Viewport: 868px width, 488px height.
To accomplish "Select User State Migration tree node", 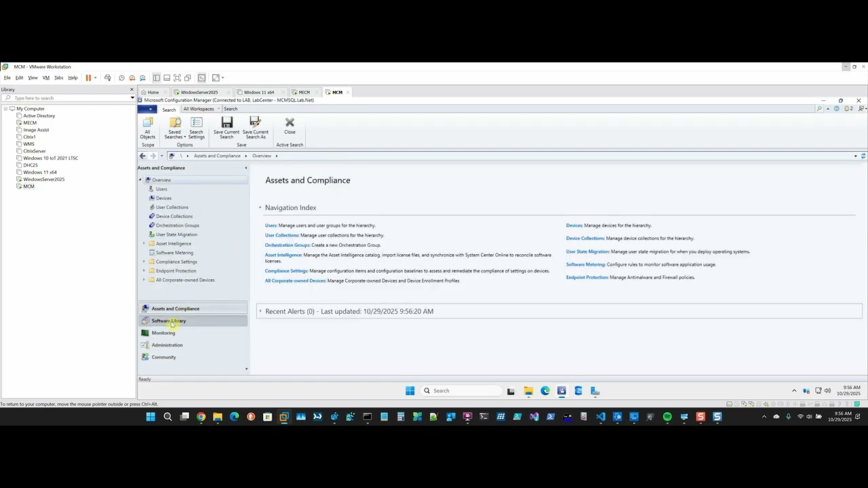I will coord(176,235).
